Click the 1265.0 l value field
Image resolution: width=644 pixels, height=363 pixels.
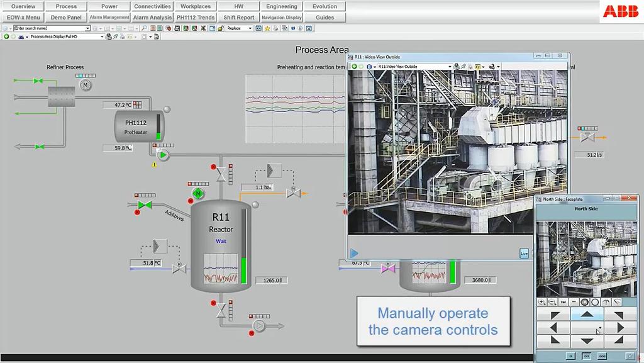click(x=271, y=280)
